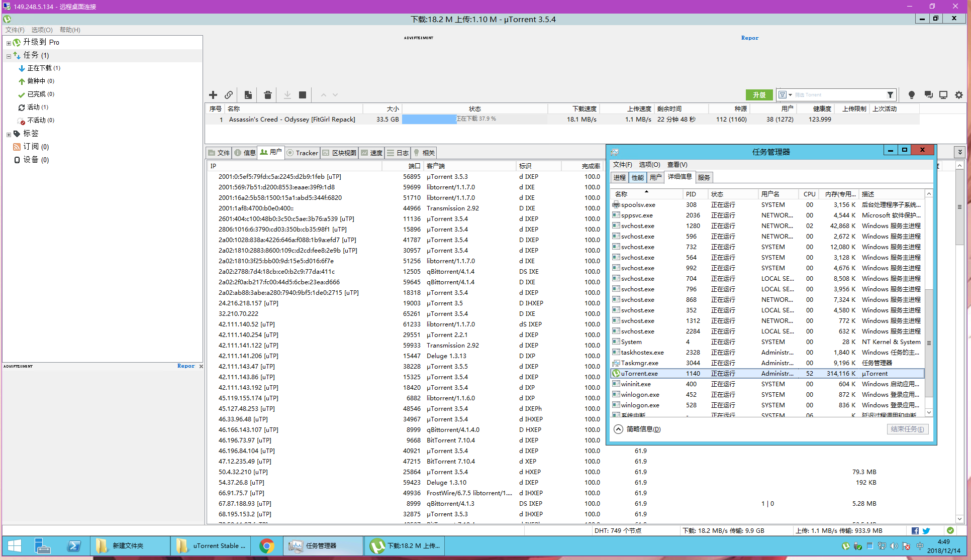
Task: Collapse Task Manager to 简略信息 view
Action: (x=638, y=429)
